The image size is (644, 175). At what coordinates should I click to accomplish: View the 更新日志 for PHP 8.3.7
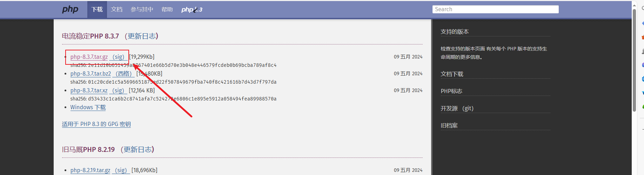coord(141,36)
